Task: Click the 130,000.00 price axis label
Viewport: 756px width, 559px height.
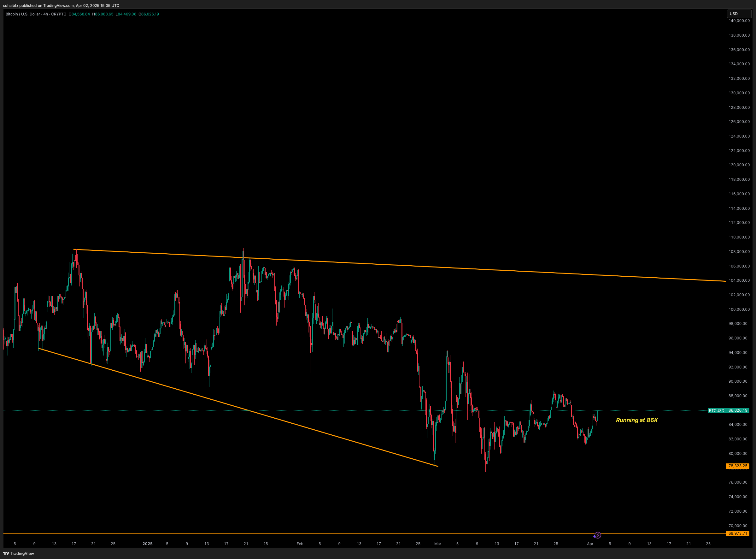Action: 739,93
